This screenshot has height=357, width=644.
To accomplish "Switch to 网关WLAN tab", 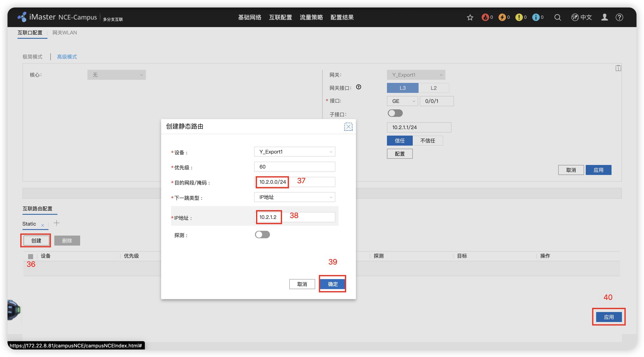I will coord(65,33).
